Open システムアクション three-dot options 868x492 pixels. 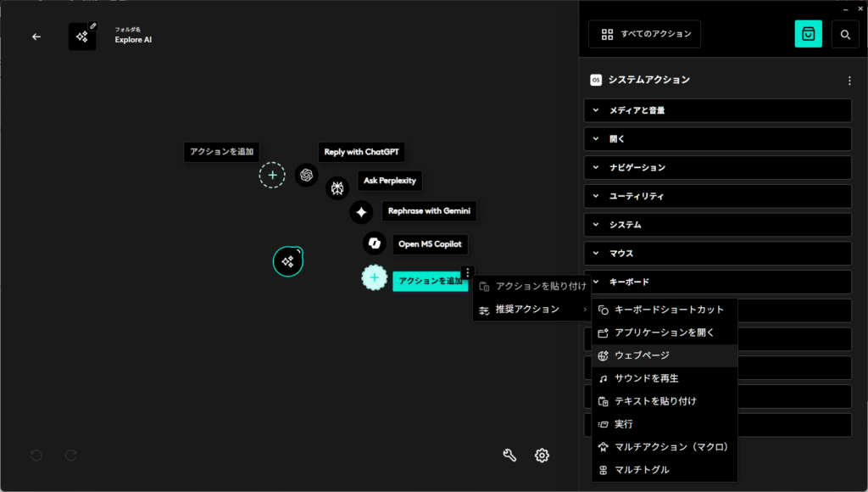click(849, 81)
